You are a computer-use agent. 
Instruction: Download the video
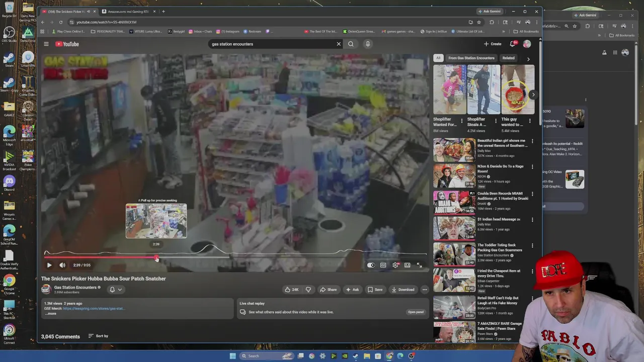point(403,290)
